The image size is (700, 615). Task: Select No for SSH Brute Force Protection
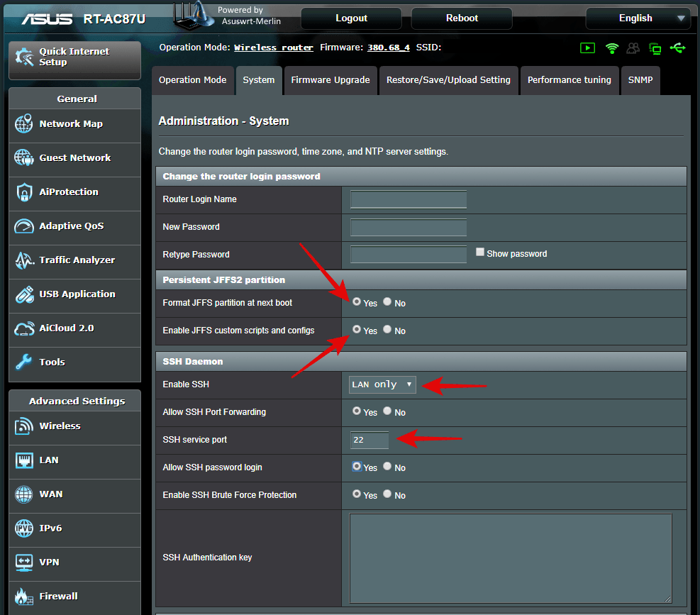coord(387,494)
